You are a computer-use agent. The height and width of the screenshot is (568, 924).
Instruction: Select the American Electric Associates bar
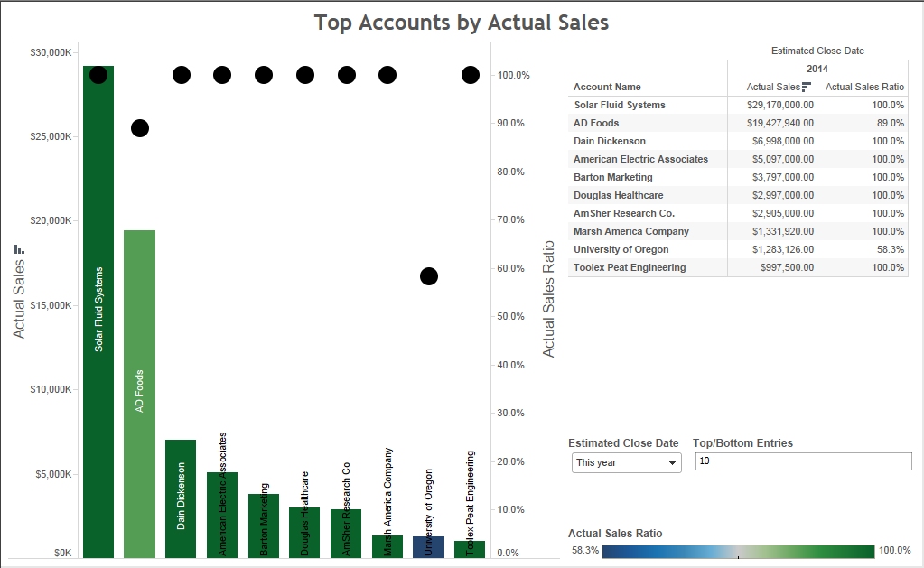pyautogui.click(x=222, y=515)
